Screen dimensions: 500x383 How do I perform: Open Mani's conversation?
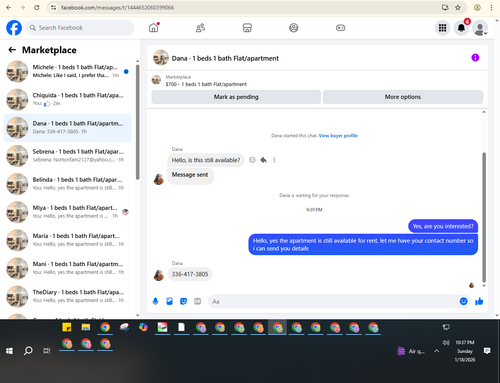(x=67, y=268)
